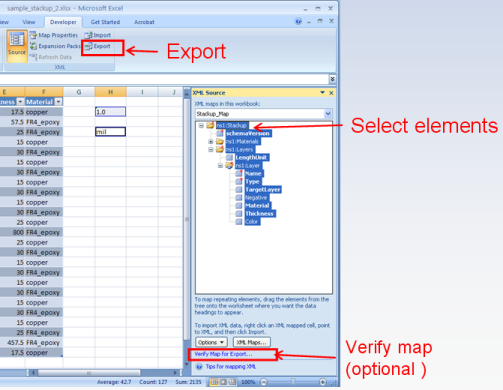Collapse the ns1:Stackup tree node
This screenshot has width=503, height=390.
click(201, 126)
